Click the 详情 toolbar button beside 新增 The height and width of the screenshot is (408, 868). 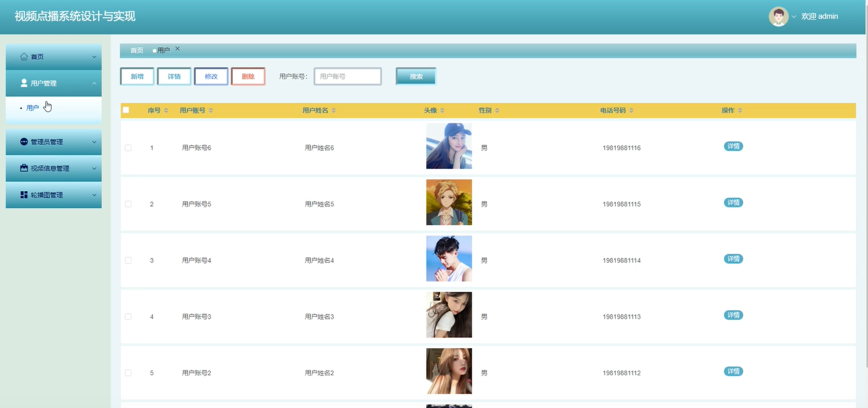(x=174, y=76)
